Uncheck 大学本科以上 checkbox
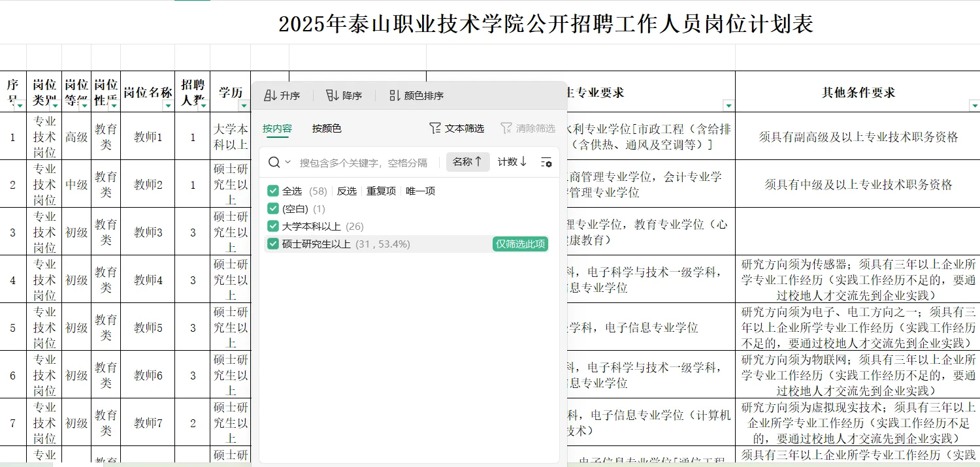The height and width of the screenshot is (467, 980). point(273,226)
